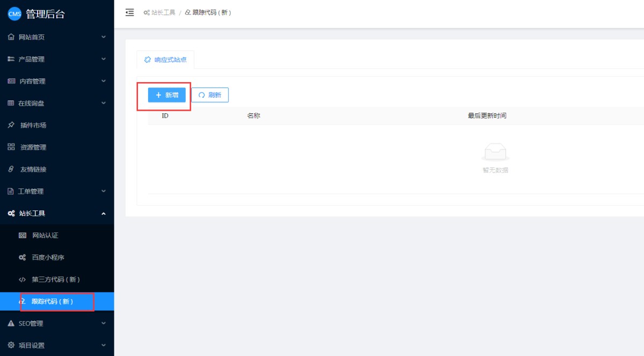Expand the 产品管理 menu chevron
644x356 pixels.
[x=104, y=59]
